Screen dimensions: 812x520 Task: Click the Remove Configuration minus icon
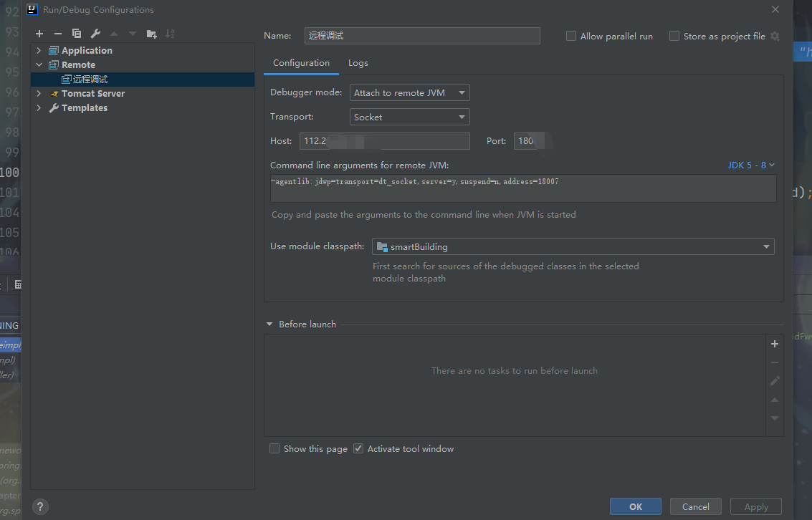coord(58,34)
